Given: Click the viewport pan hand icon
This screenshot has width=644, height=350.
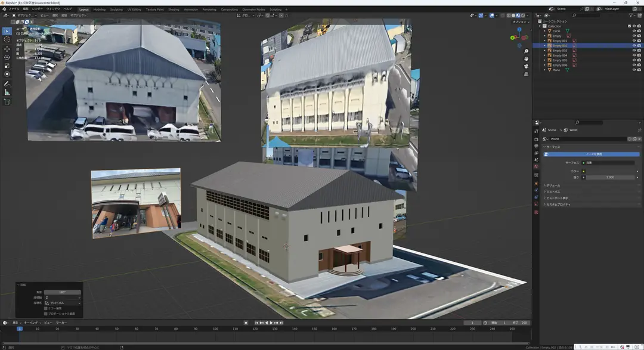Looking at the screenshot, I should 526,59.
